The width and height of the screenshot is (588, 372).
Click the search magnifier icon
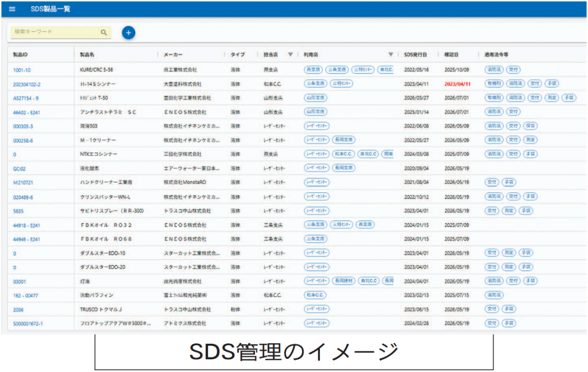pyautogui.click(x=104, y=32)
